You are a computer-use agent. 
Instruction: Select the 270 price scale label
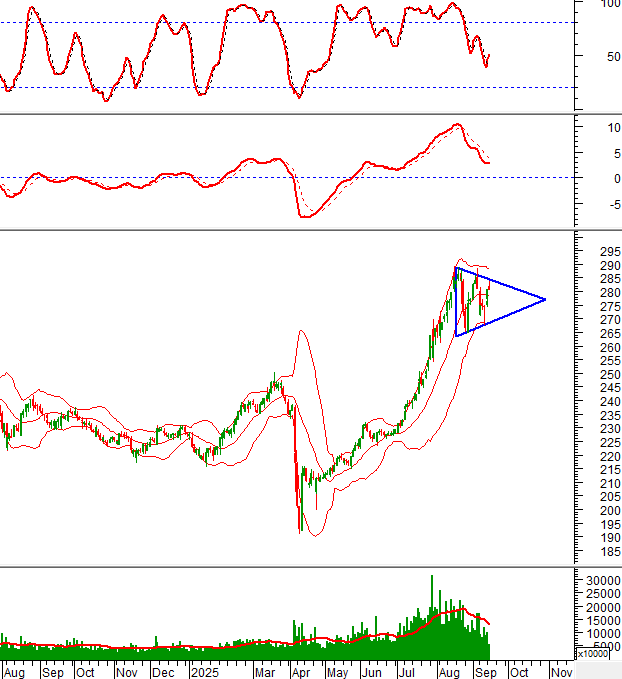click(610, 320)
